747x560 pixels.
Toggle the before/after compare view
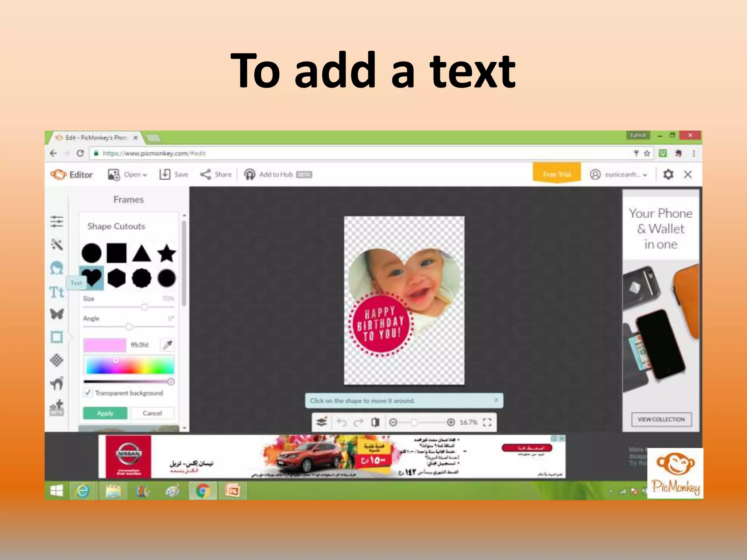pyautogui.click(x=375, y=422)
